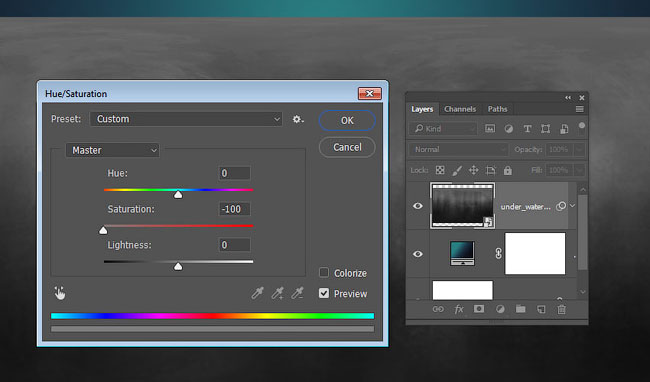Uncheck the Preview checkbox
Viewport: 650px width, 382px height.
pos(324,293)
